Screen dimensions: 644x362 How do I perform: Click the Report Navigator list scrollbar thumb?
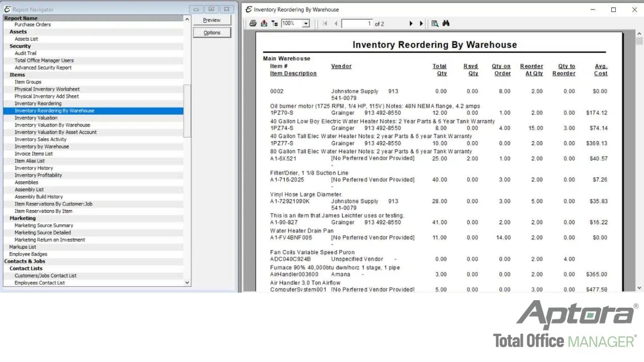(187, 111)
